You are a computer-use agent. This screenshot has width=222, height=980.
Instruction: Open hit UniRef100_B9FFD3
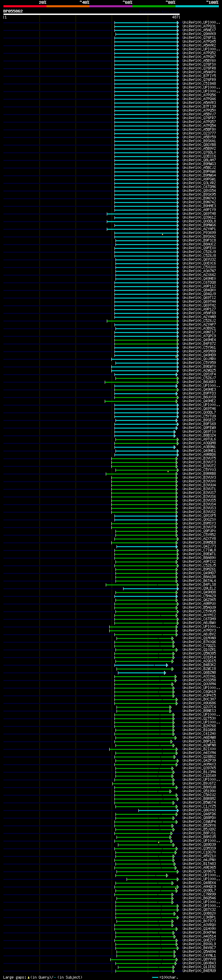[x=199, y=394]
